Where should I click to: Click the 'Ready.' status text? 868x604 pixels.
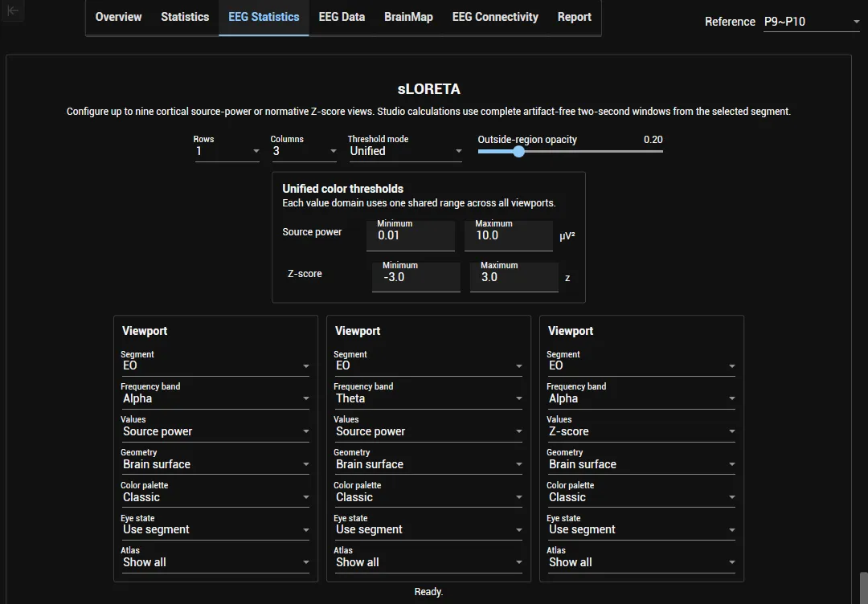tap(428, 592)
